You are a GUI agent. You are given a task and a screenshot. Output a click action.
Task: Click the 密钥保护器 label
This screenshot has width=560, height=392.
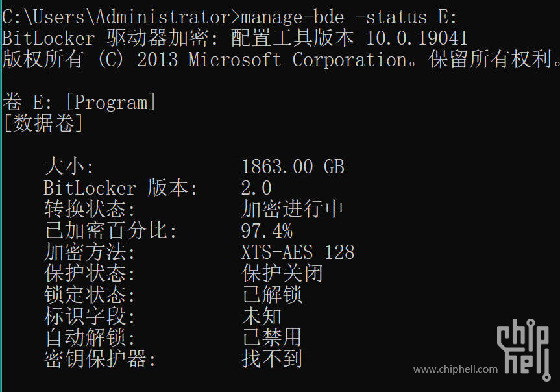(x=96, y=359)
